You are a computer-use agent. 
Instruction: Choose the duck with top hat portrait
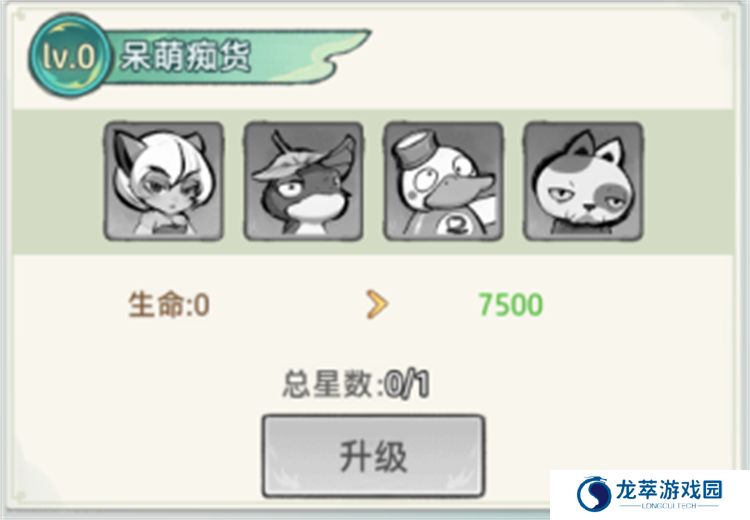coord(443,181)
